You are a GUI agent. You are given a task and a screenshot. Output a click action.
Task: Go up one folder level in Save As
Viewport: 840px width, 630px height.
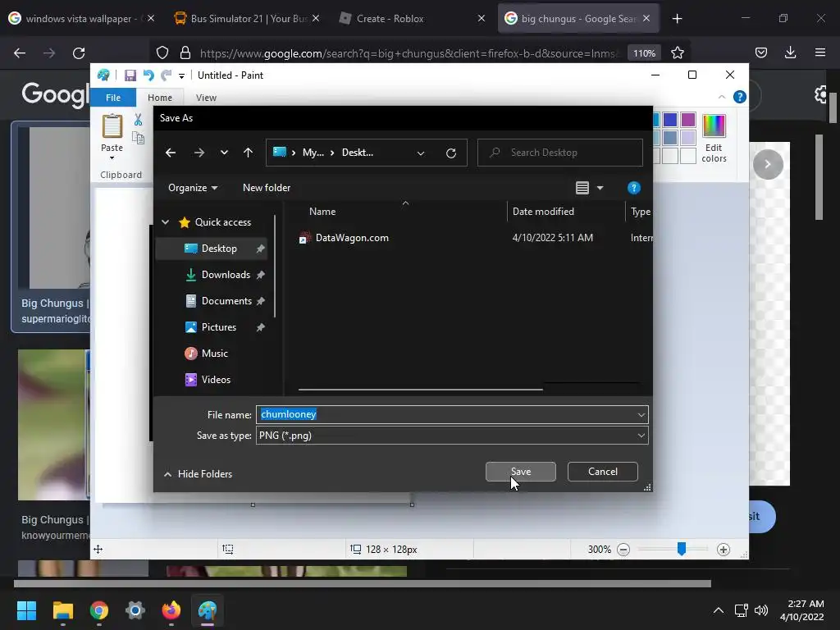tap(248, 153)
